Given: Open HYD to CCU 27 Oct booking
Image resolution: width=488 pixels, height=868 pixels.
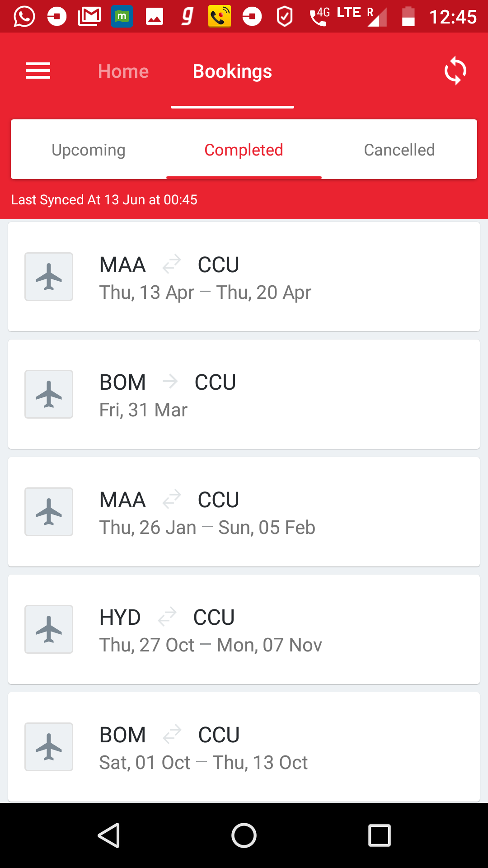Looking at the screenshot, I should pyautogui.click(x=244, y=629).
